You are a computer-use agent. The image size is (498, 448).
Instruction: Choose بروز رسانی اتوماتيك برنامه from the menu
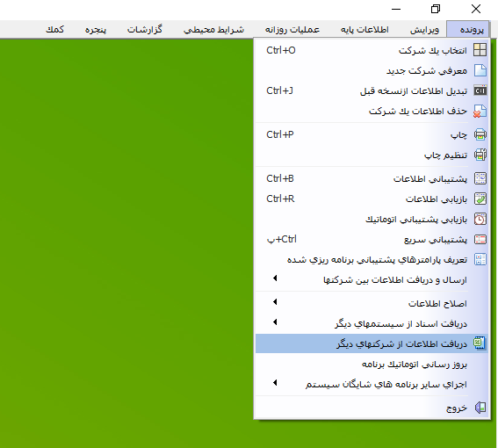tap(372, 364)
